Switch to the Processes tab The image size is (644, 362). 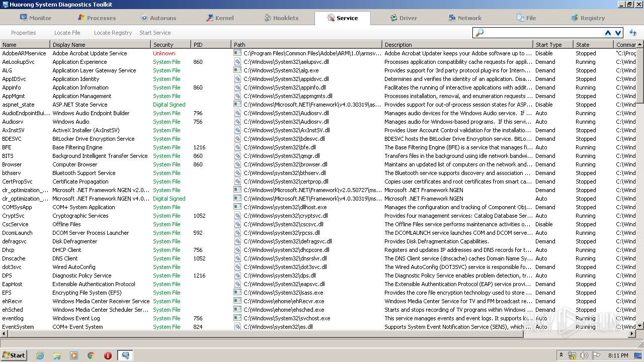click(97, 18)
